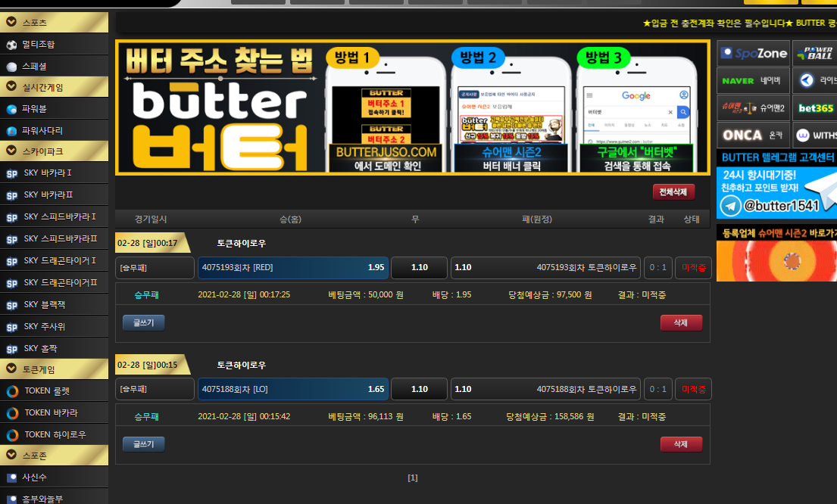Open the bet365 partner logo

click(815, 107)
